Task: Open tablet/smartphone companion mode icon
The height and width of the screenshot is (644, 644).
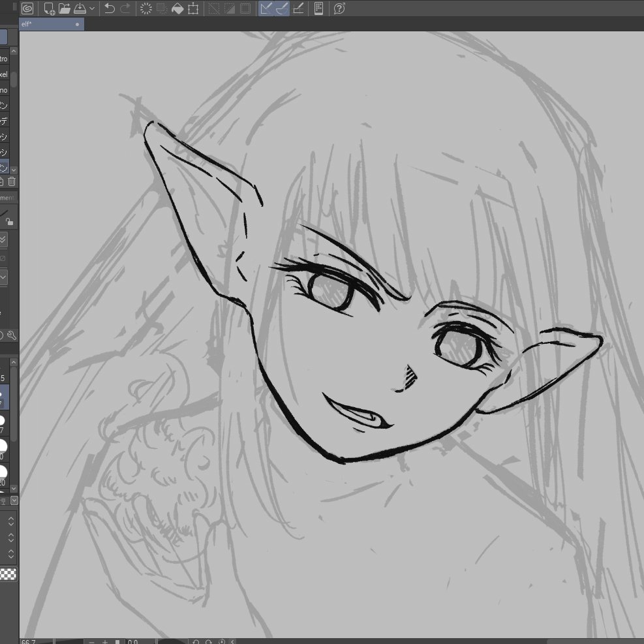Action: click(318, 8)
